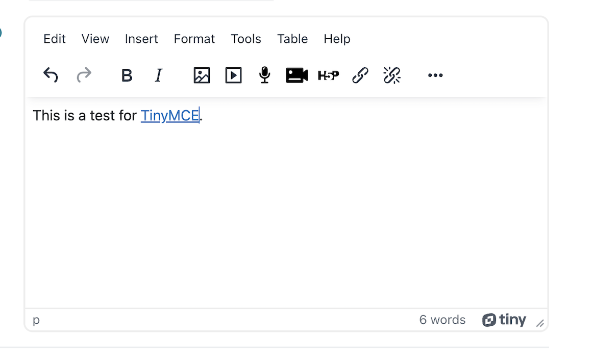This screenshot has height=364, width=593.
Task: Start audio recording with microphone icon
Action: [x=265, y=75]
